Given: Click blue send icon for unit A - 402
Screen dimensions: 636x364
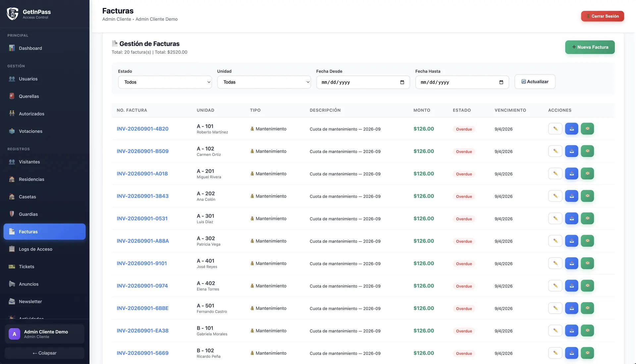Looking at the screenshot, I should (571, 286).
